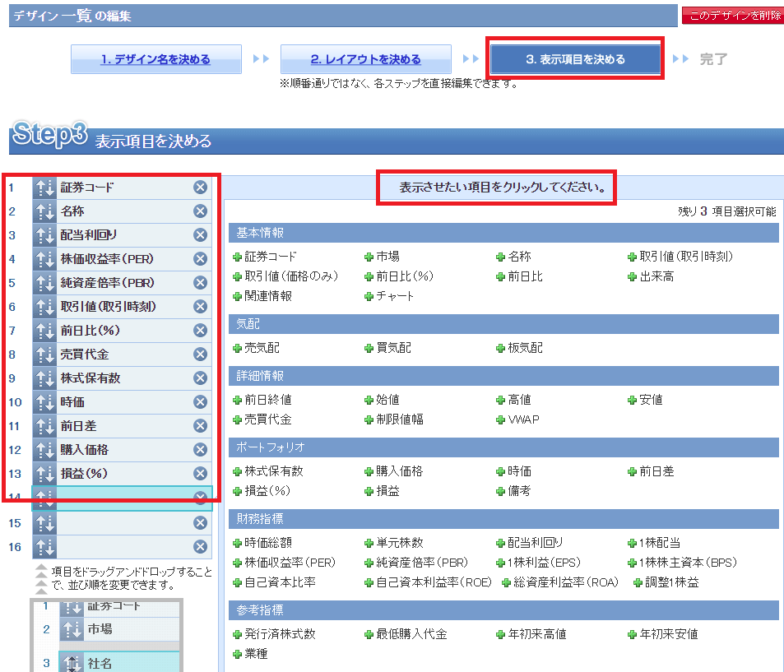This screenshot has width=784, height=672.
Task: Remove 損益(%) using its X icon
Action: pyautogui.click(x=200, y=474)
